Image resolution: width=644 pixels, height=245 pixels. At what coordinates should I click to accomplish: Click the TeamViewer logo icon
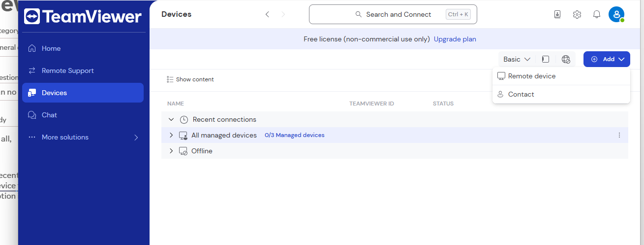(x=32, y=16)
